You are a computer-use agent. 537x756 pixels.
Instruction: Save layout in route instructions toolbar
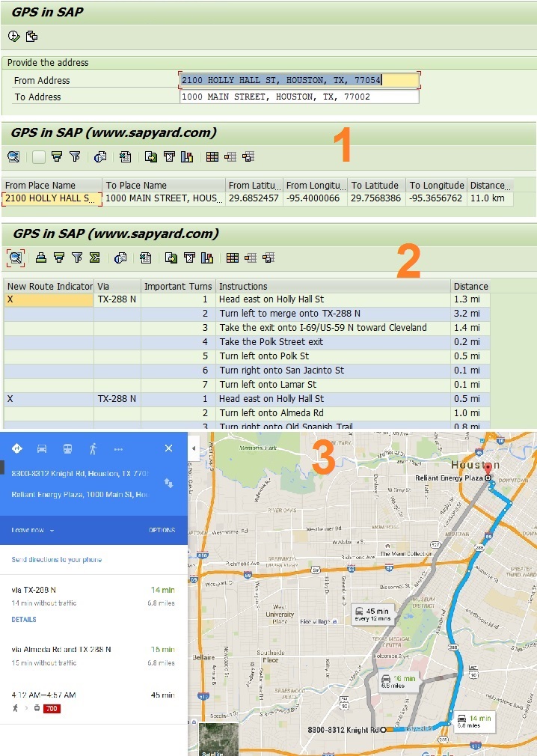point(268,258)
